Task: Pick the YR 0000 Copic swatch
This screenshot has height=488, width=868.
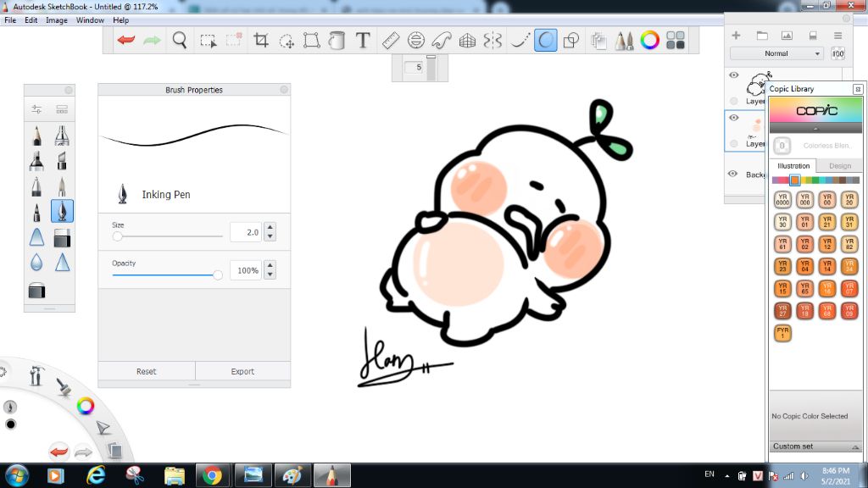Action: click(x=782, y=199)
